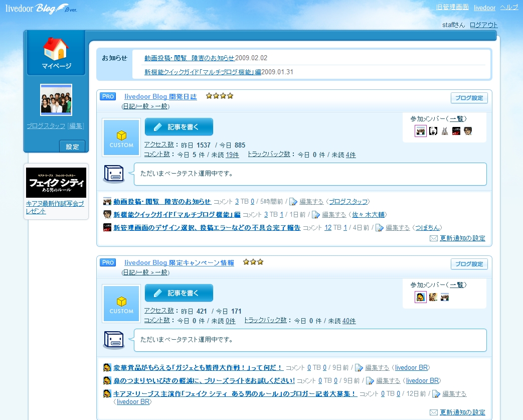Open the 鼻のつまりやいびきの軽減 post
The height and width of the screenshot is (420, 523).
click(x=204, y=380)
